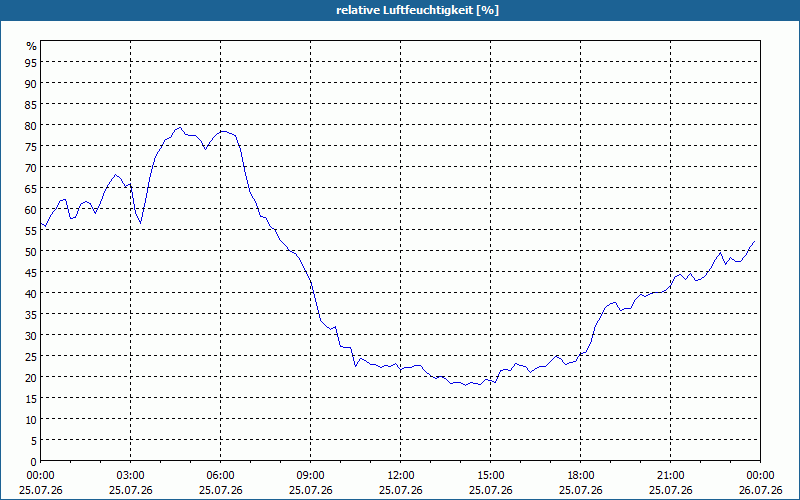Select the y-axis value '65'

click(31, 189)
